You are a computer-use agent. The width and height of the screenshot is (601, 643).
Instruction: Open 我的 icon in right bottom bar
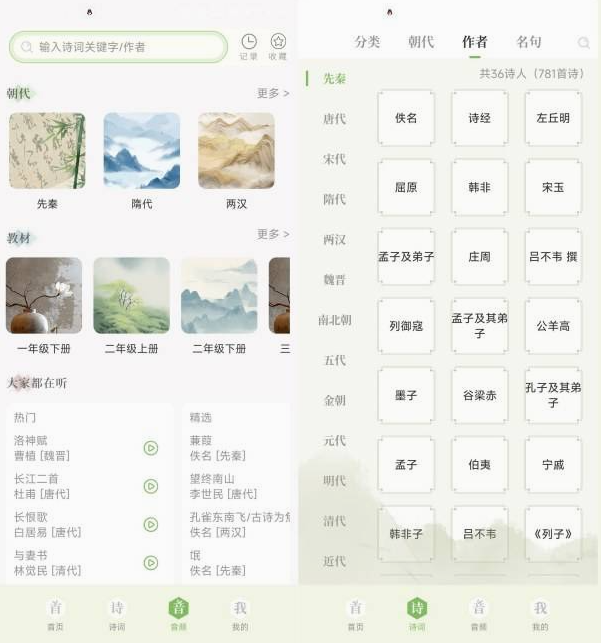coord(540,608)
